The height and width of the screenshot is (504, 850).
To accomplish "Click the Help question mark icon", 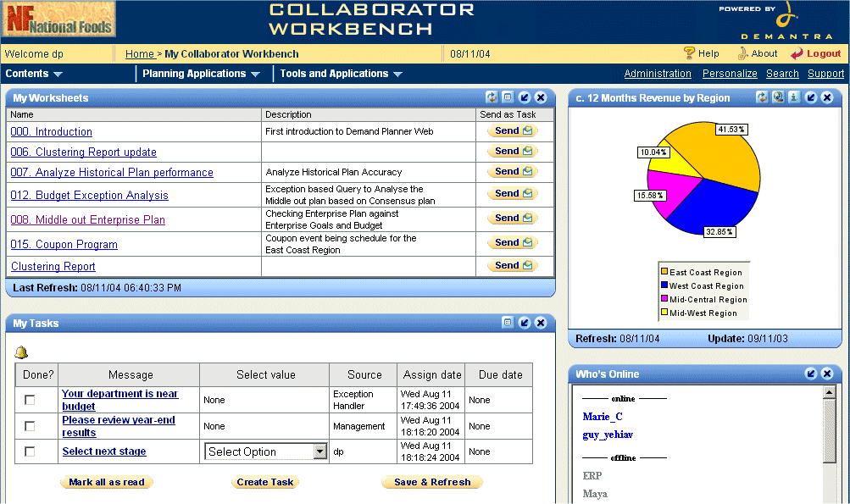I will [689, 53].
